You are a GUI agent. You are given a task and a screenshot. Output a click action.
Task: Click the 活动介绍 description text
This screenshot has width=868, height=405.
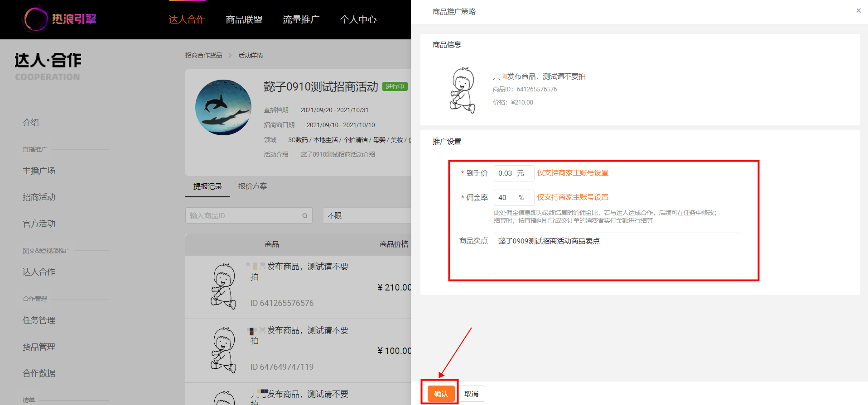338,154
